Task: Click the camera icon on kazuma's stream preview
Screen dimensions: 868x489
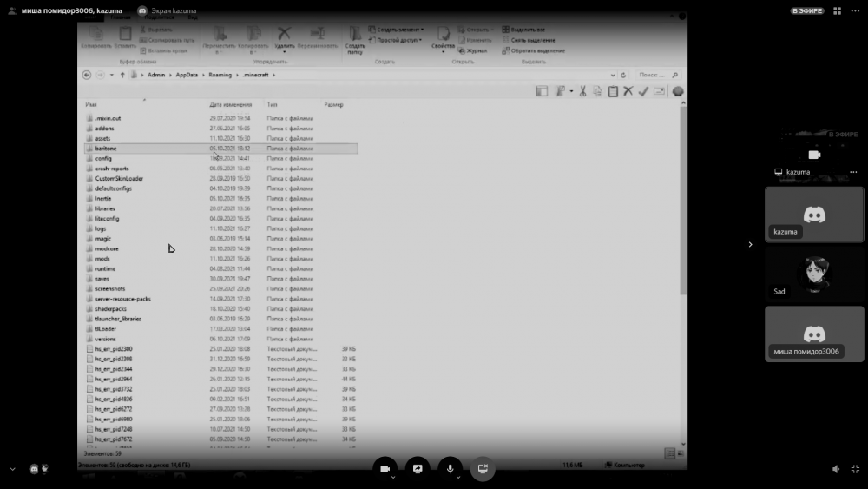Action: coord(814,155)
